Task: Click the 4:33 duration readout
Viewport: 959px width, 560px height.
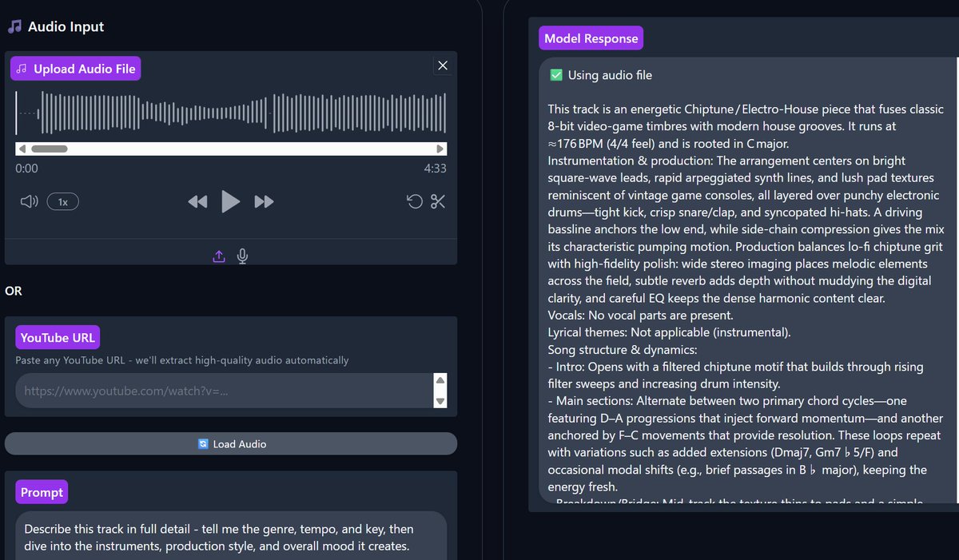Action: coord(436,169)
